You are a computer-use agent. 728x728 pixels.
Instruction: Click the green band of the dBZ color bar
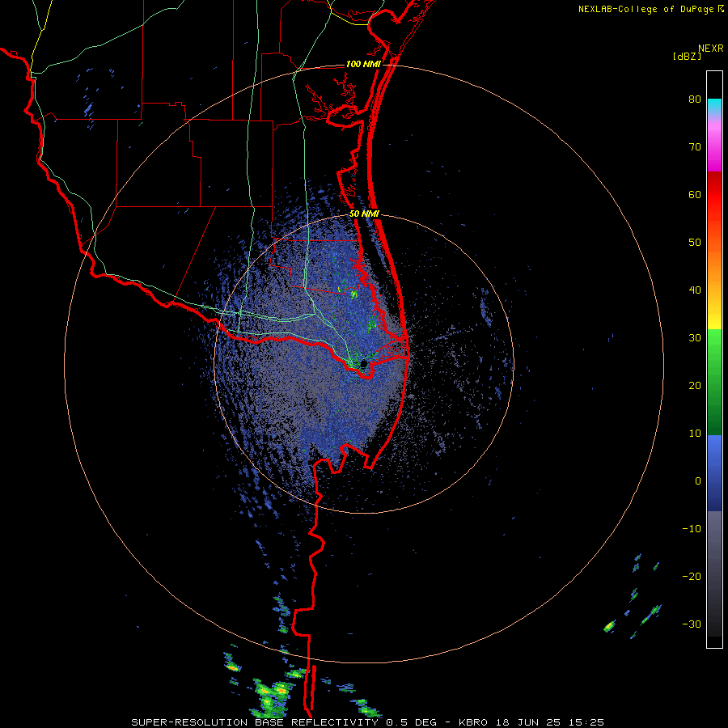pos(714,382)
